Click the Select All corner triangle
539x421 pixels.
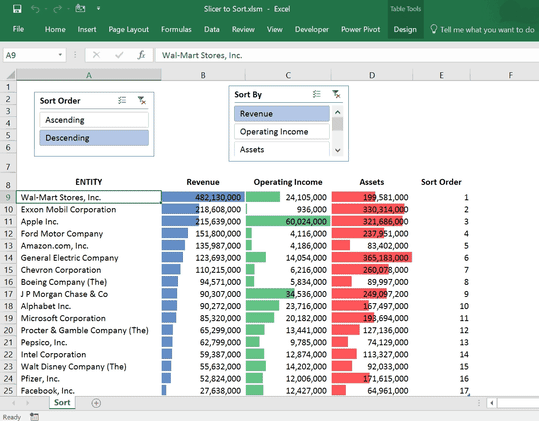click(x=10, y=75)
